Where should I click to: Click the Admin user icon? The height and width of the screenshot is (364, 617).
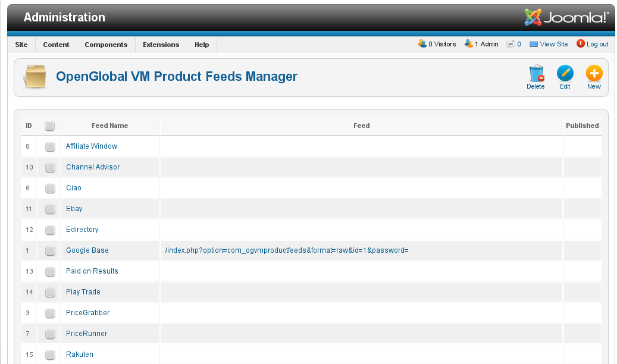[469, 43]
